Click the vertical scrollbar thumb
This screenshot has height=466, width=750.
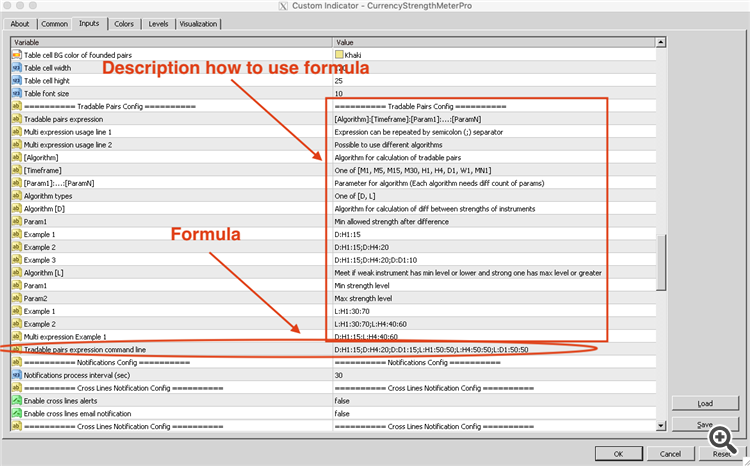coord(661,262)
